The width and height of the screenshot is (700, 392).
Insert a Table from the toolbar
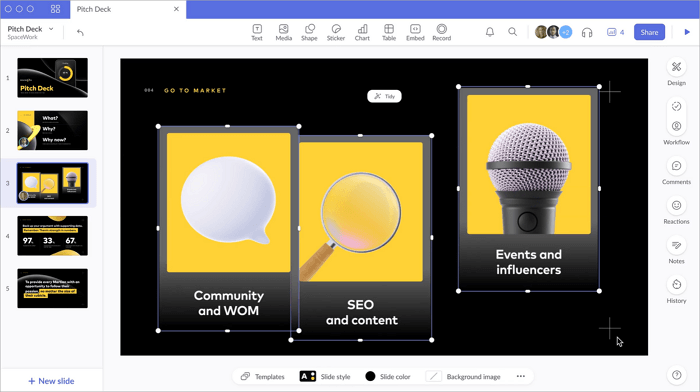click(x=389, y=33)
